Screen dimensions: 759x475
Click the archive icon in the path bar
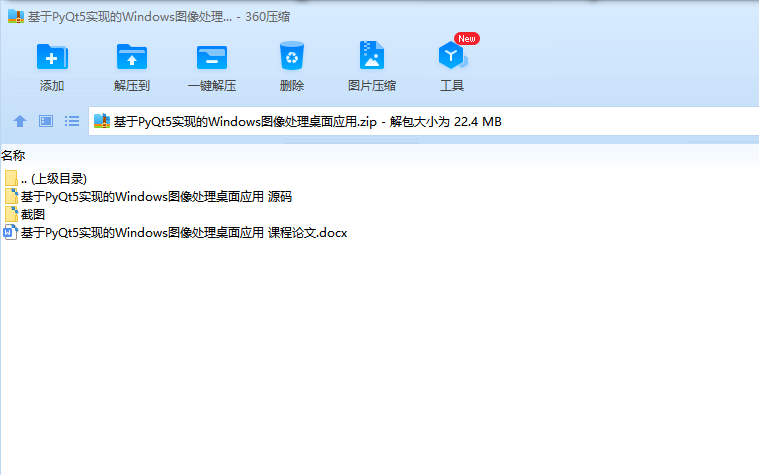coord(102,121)
